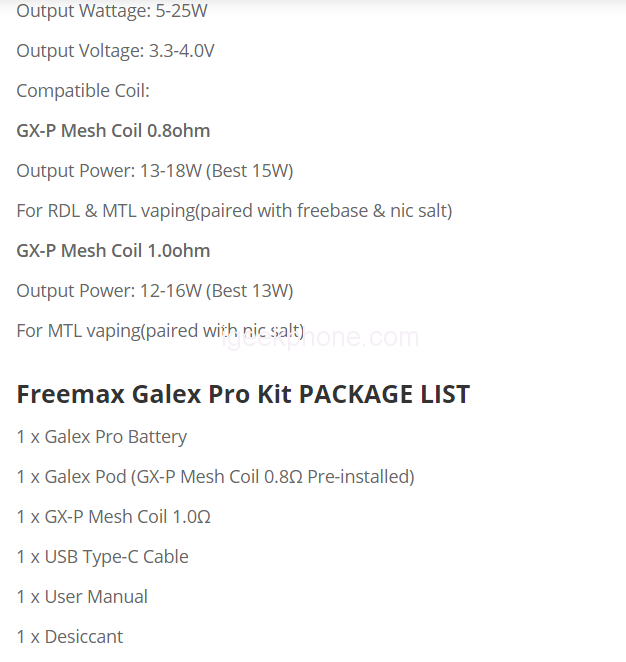Viewport: 626px width, 662px height.
Task: Click the Galex Pod pre-installed item
Action: click(x=215, y=477)
